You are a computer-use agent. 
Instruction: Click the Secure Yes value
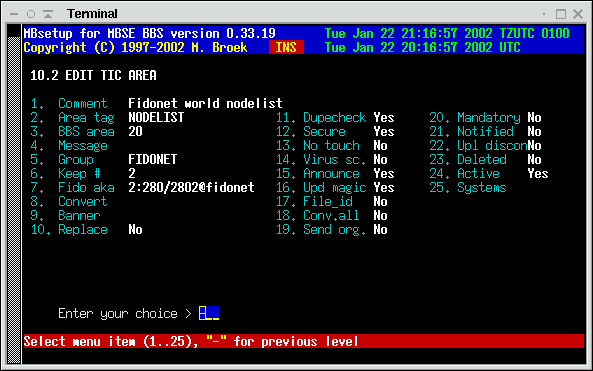[384, 131]
